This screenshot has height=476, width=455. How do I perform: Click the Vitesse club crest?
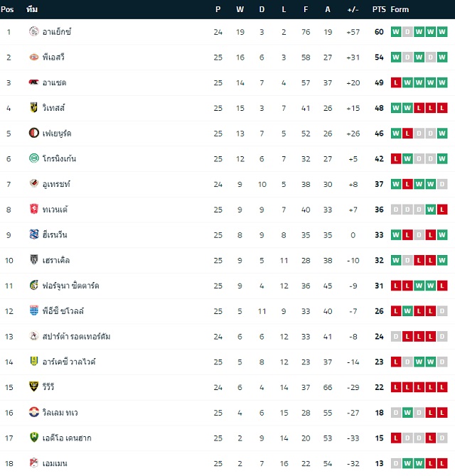click(x=33, y=107)
